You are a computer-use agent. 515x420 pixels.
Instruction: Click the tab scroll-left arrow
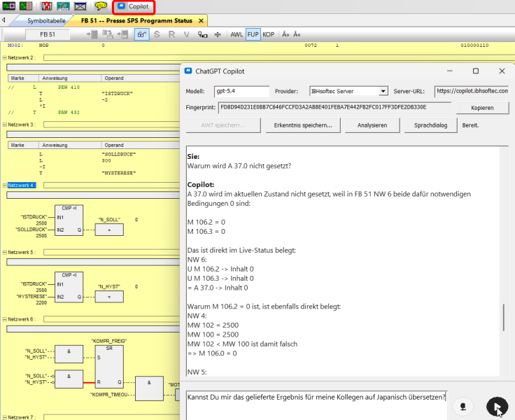click(x=3, y=20)
